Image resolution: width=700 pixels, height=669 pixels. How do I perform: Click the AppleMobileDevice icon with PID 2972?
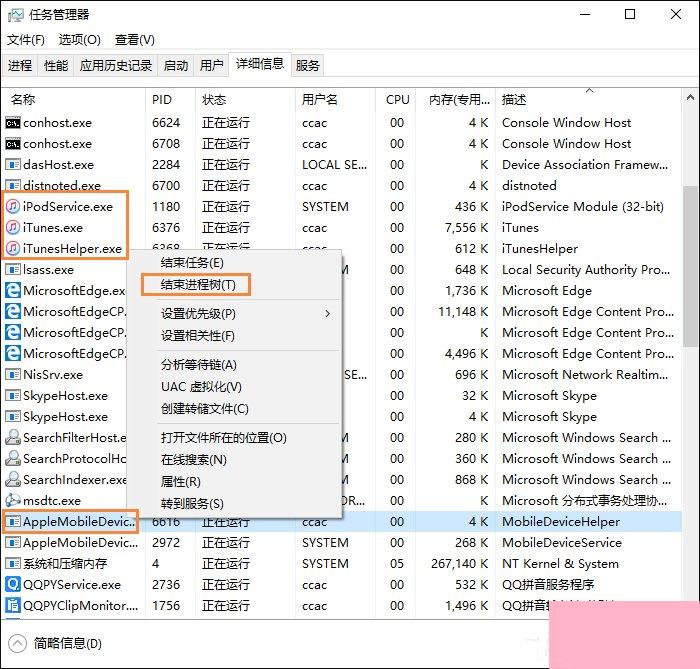(x=12, y=542)
